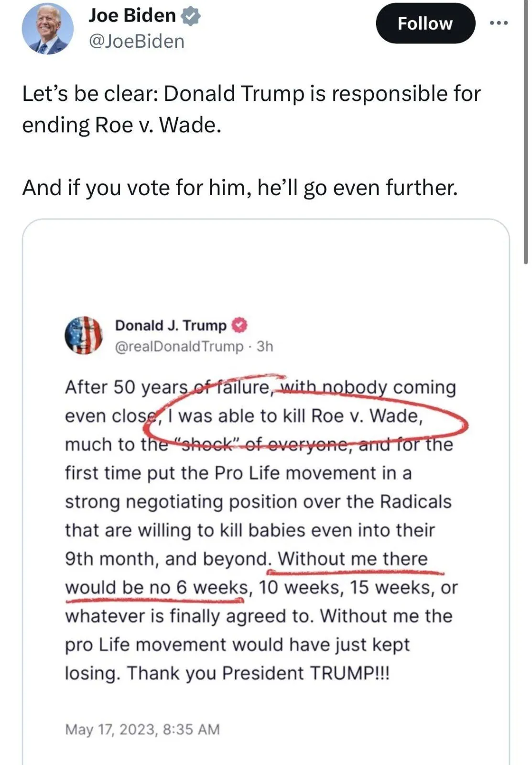The height and width of the screenshot is (765, 532).
Task: Click the @realDonaldTrump handle
Action: pyautogui.click(x=179, y=346)
